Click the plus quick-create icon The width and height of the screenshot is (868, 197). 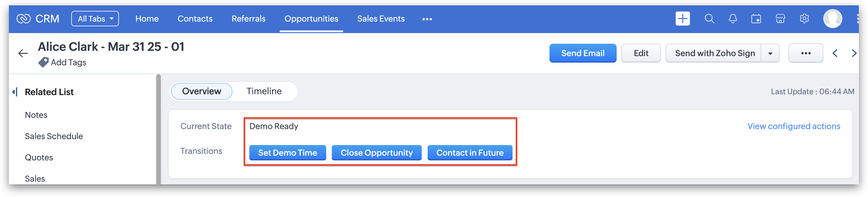pyautogui.click(x=682, y=19)
